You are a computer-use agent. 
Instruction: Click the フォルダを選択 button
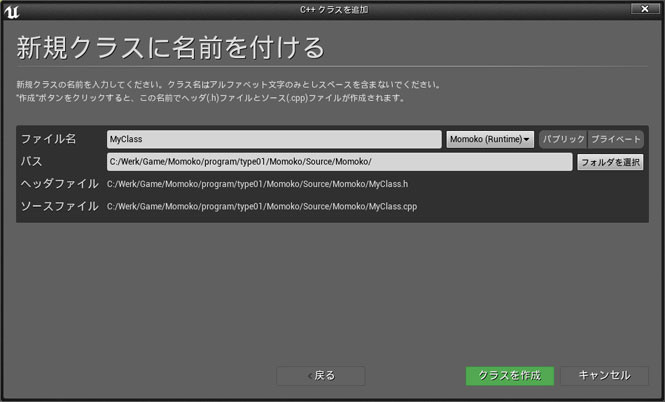tap(610, 162)
